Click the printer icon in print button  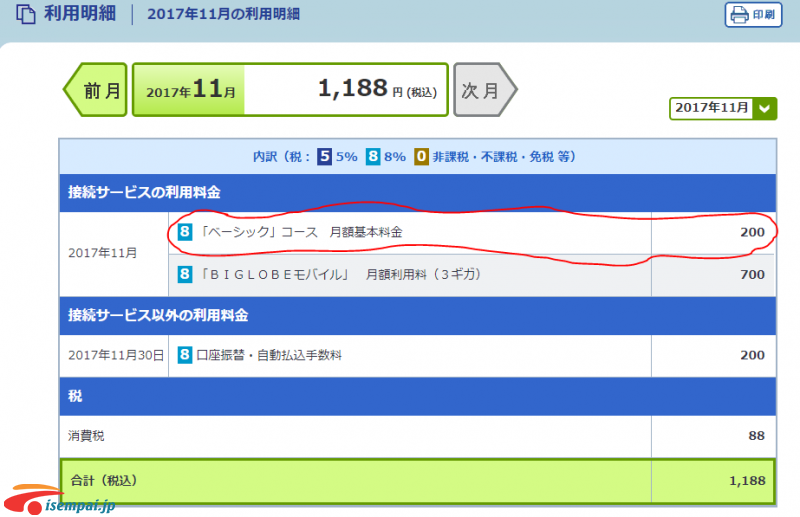tap(739, 14)
